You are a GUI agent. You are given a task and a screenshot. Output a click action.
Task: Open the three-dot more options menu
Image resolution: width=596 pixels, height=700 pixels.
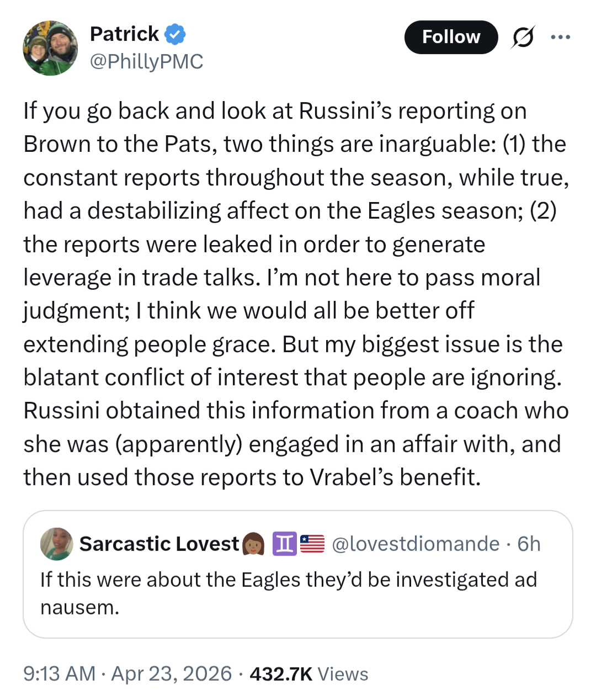[560, 38]
